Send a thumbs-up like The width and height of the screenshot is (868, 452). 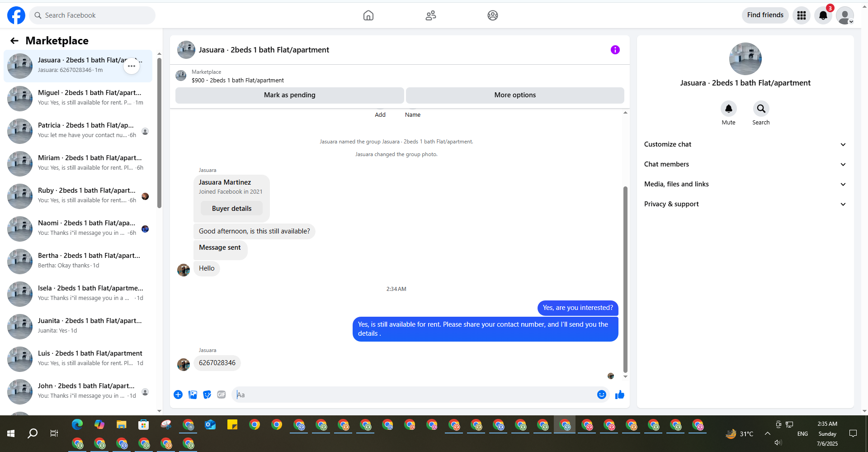620,395
